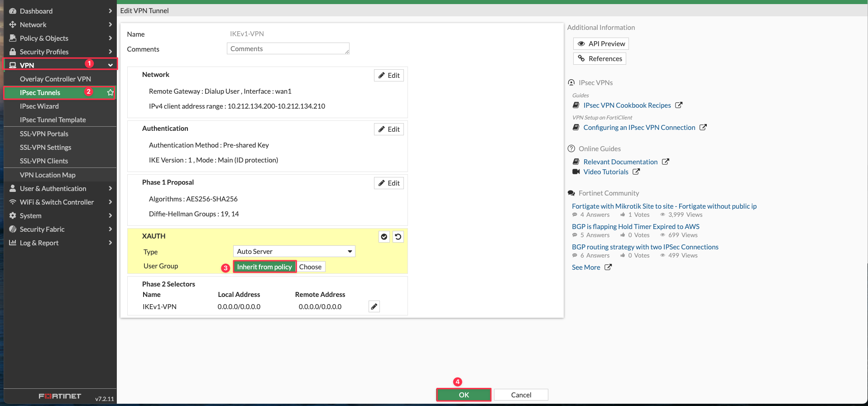The image size is (868, 406).
Task: Toggle favorite star on IPsec Tunnels
Action: [110, 92]
